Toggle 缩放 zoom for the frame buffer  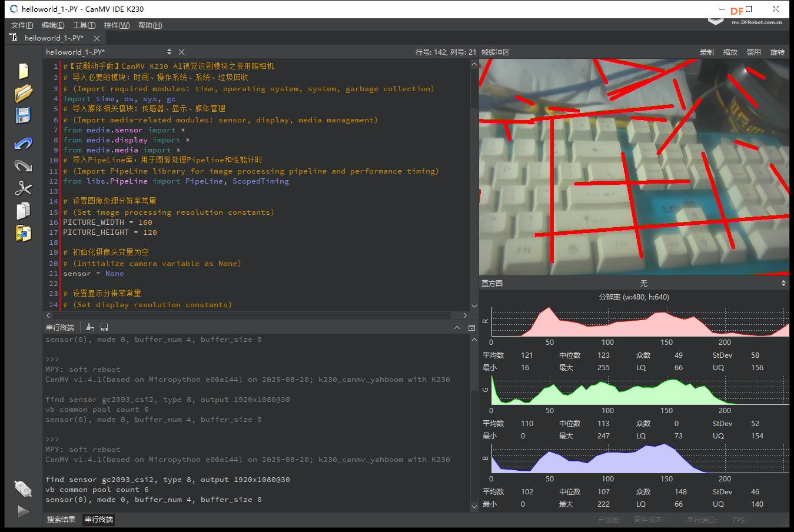(730, 52)
